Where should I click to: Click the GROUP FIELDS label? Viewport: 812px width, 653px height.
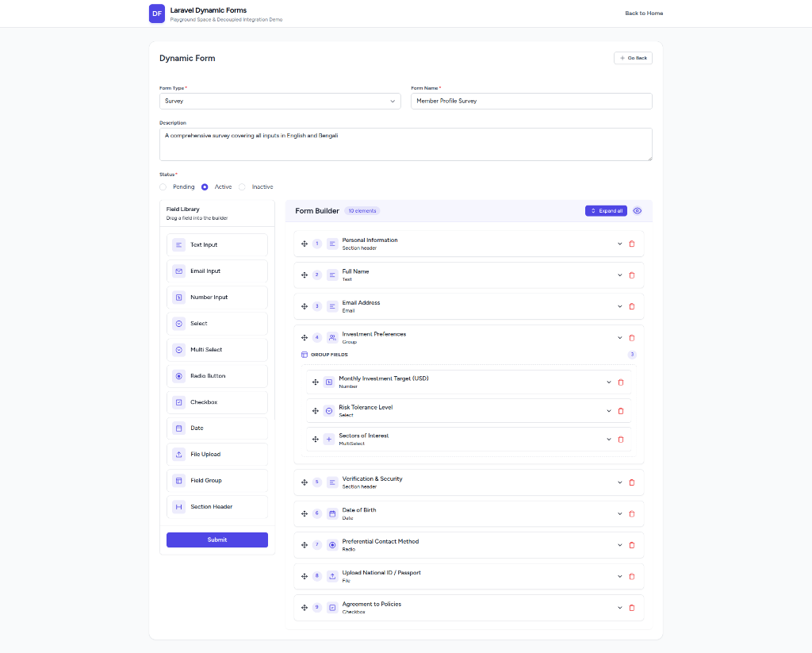329,355
